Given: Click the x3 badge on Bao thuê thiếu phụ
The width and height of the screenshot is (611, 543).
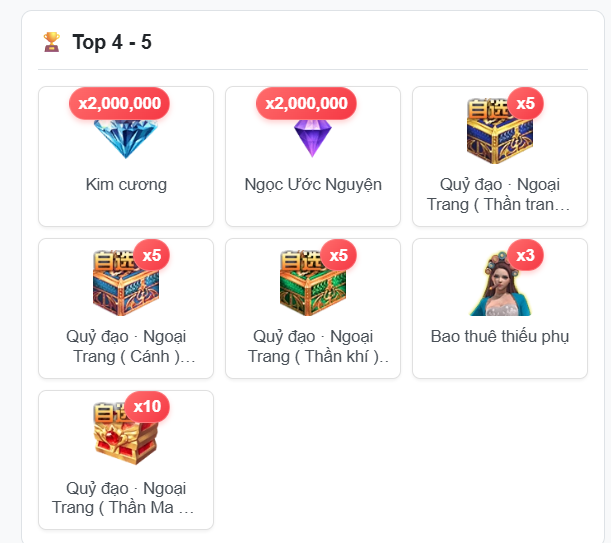Looking at the screenshot, I should pyautogui.click(x=525, y=255).
